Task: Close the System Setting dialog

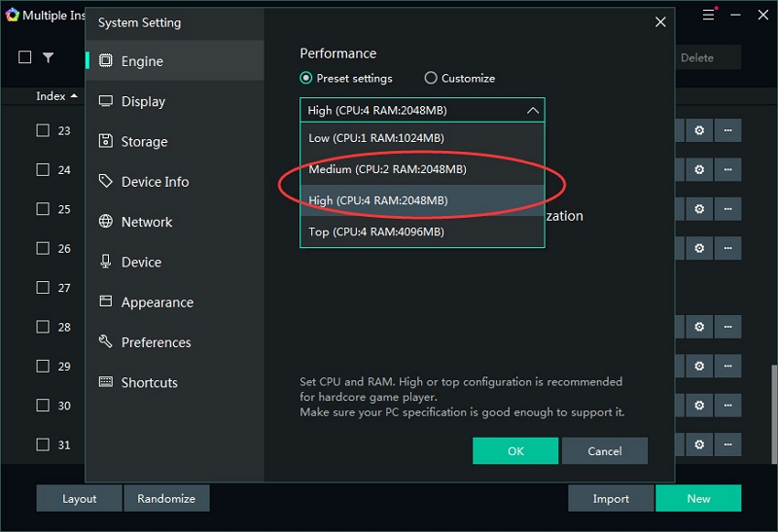Action: [660, 21]
